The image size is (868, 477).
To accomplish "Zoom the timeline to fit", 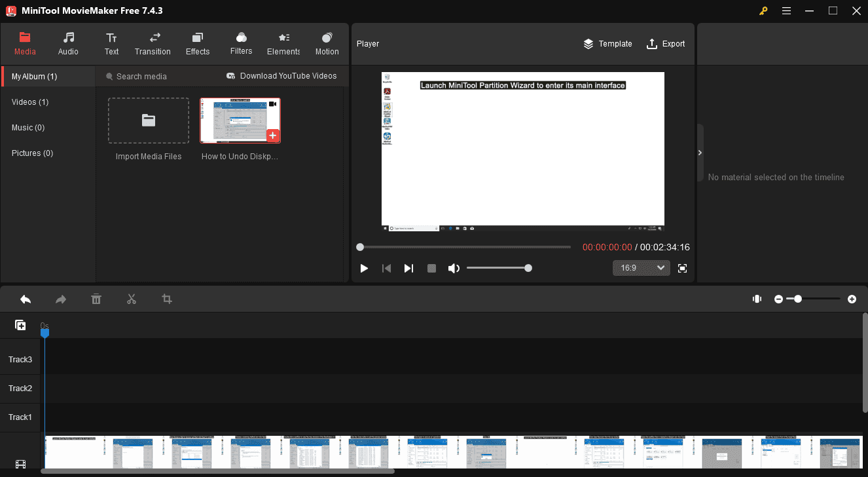I will pos(757,299).
